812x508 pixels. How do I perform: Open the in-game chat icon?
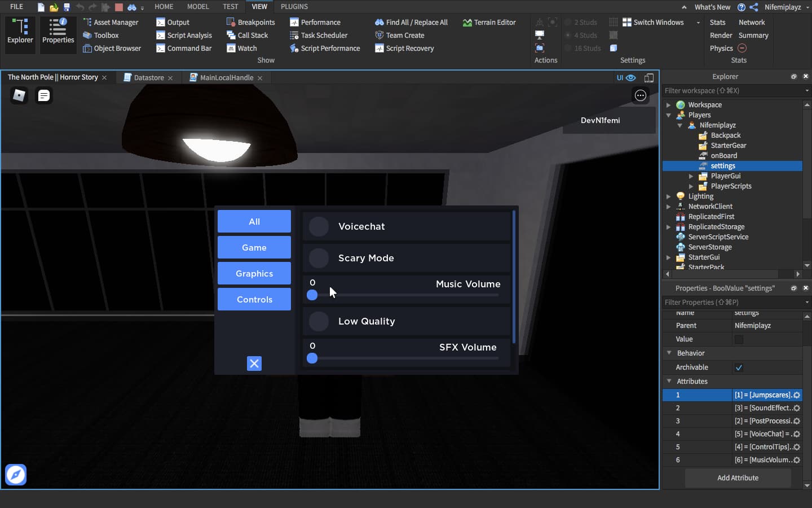pos(43,95)
